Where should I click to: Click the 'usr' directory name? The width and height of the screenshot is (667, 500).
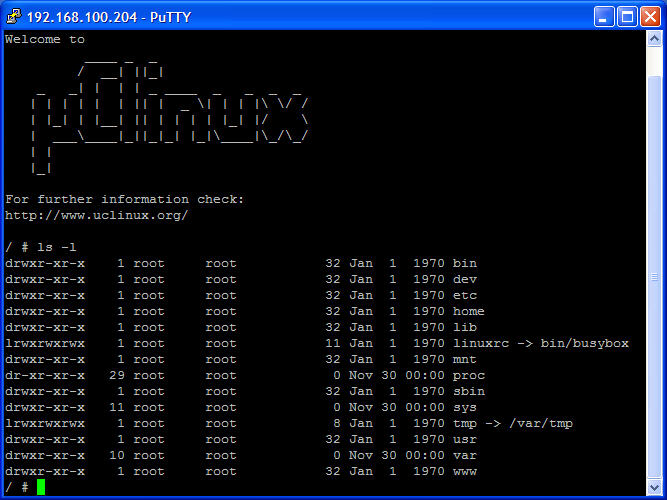pyautogui.click(x=465, y=440)
